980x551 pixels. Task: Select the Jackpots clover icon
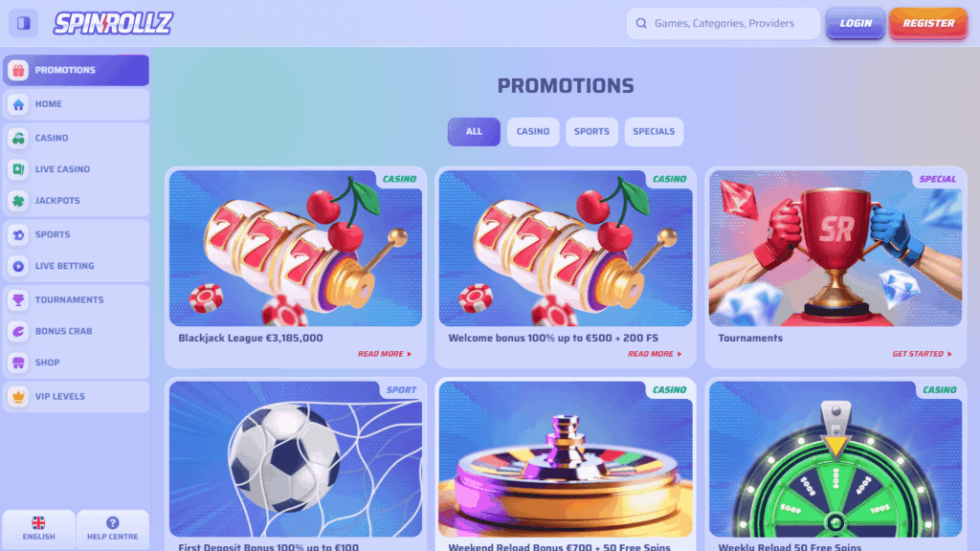point(18,201)
